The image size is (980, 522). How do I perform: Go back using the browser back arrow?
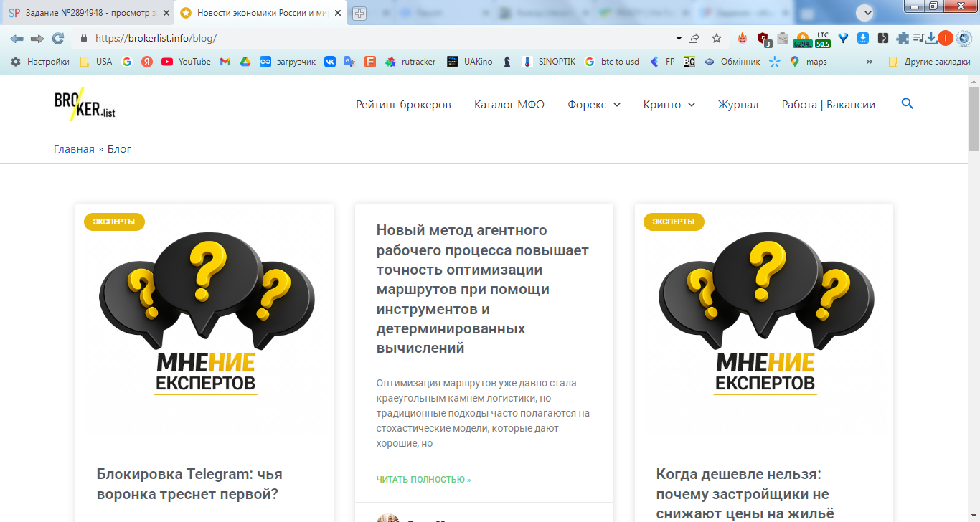[x=17, y=39]
